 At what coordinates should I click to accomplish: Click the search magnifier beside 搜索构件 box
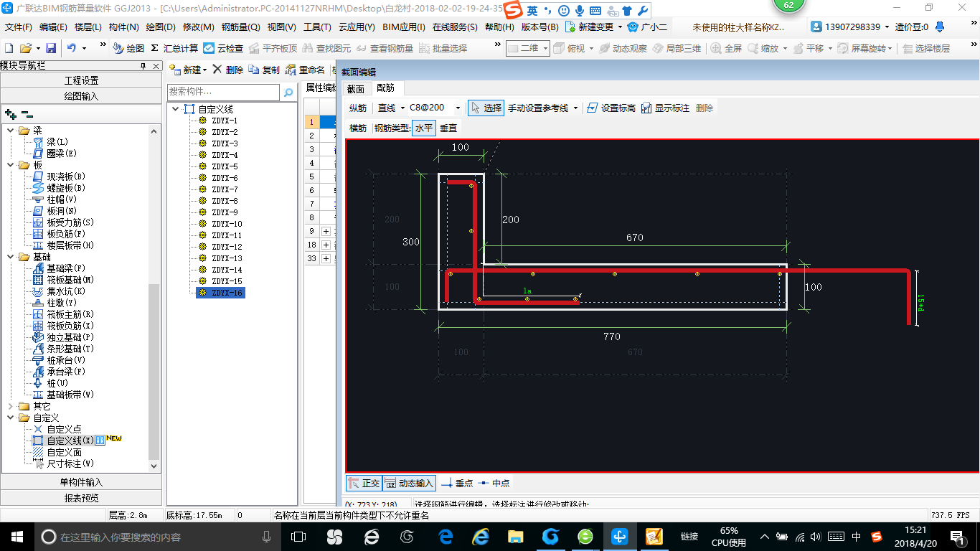point(288,93)
